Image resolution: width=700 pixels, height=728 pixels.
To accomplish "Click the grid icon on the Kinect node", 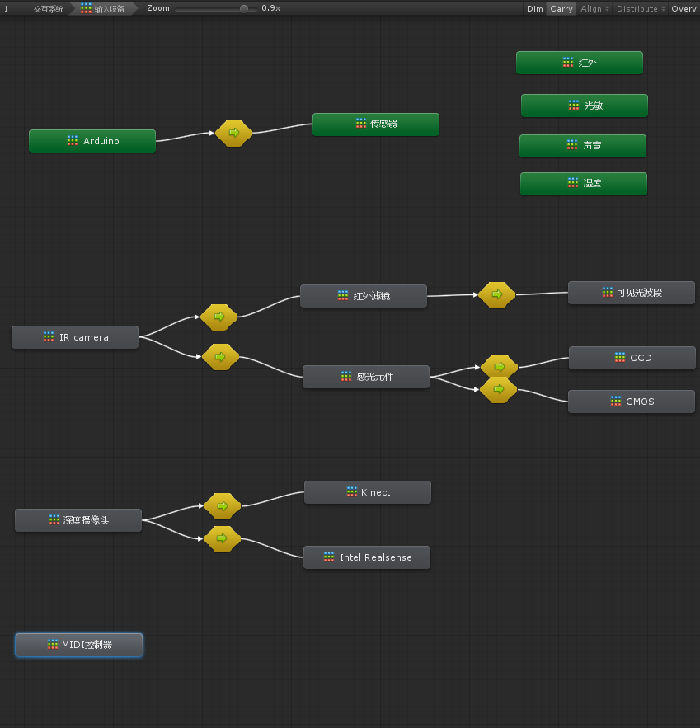I will [352, 491].
